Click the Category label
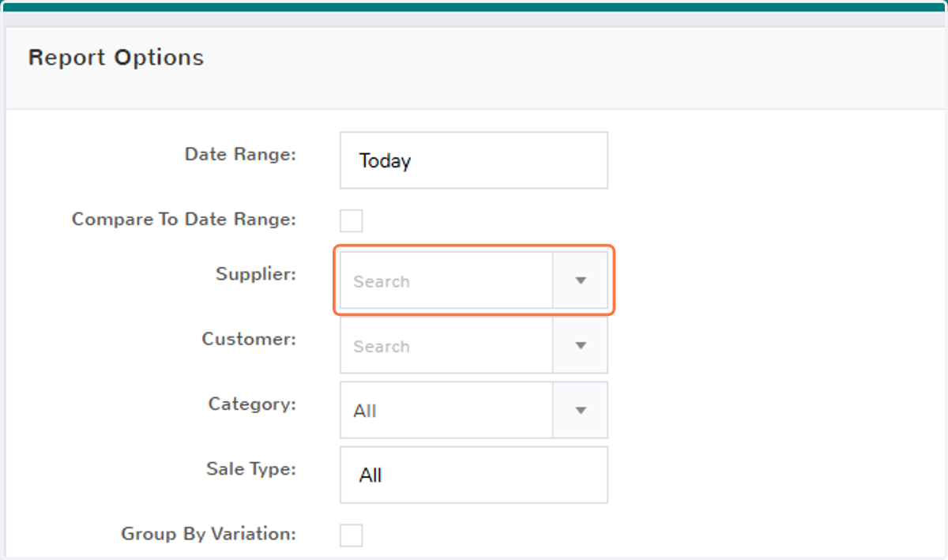The height and width of the screenshot is (560, 948). point(252,404)
